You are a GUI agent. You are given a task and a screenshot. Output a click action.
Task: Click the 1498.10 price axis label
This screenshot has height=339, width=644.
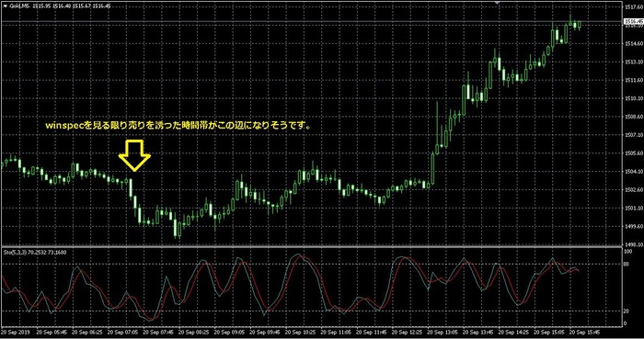pyautogui.click(x=633, y=244)
